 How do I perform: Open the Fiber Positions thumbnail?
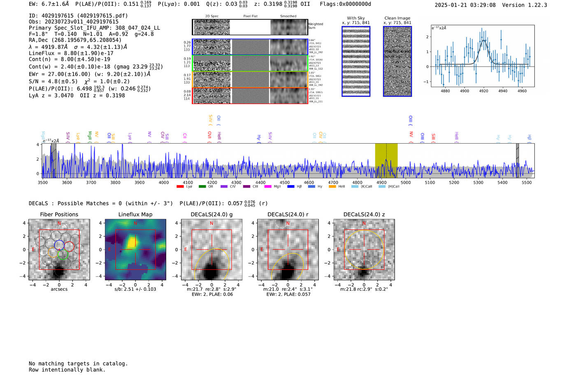tap(59, 250)
